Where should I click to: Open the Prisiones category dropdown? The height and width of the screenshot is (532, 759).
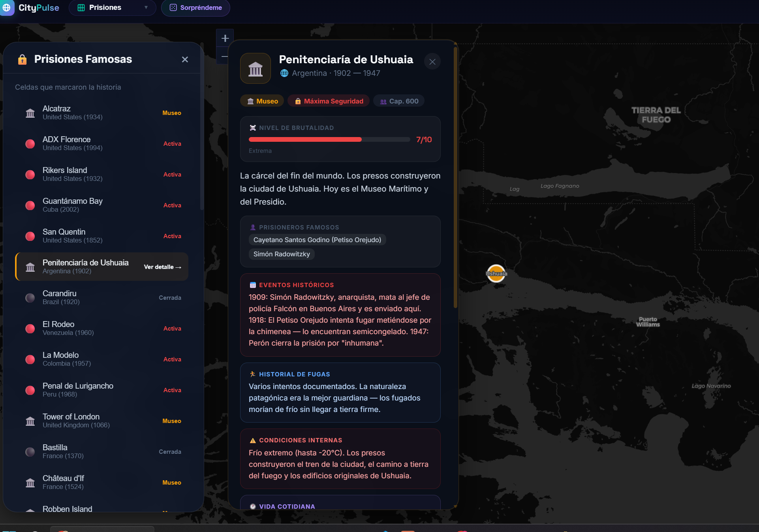(x=113, y=8)
